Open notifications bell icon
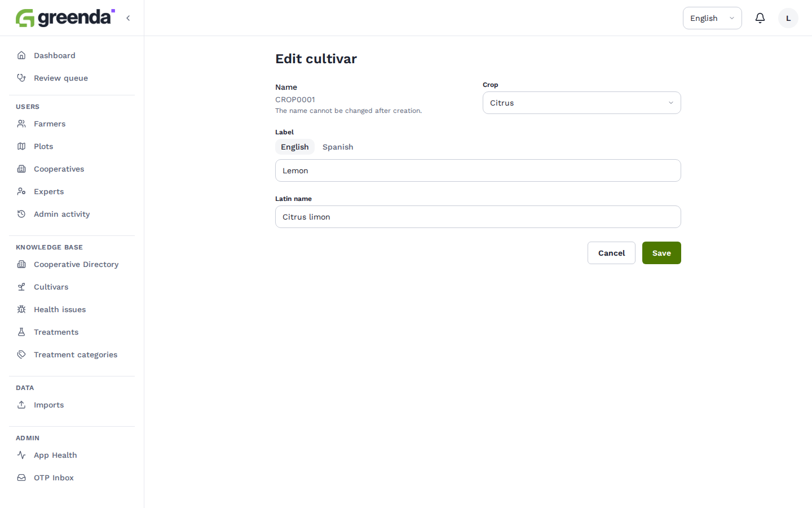The height and width of the screenshot is (508, 812). coord(760,18)
